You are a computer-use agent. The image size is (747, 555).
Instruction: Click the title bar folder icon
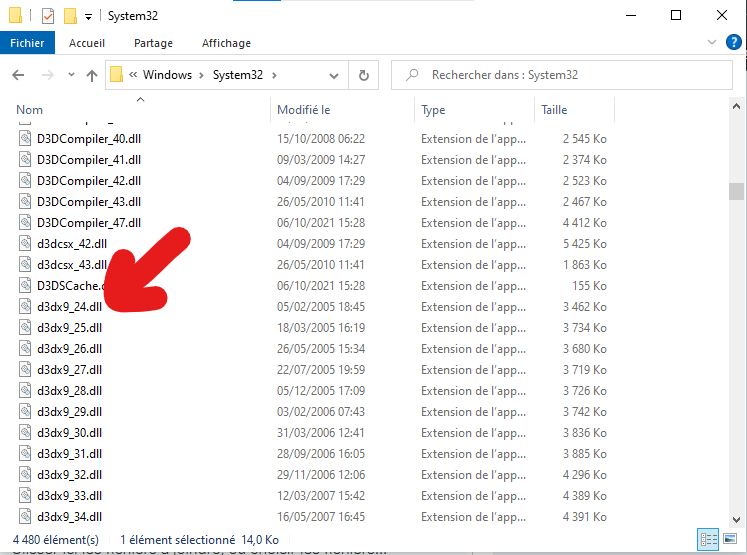[x=15, y=15]
